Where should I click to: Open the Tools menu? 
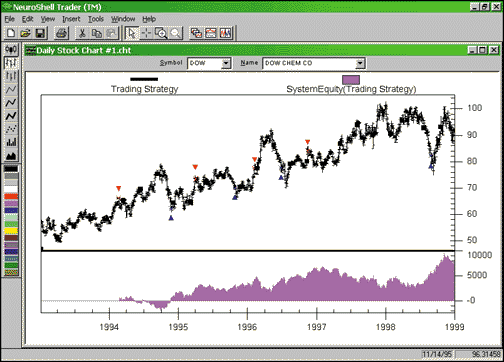point(96,19)
